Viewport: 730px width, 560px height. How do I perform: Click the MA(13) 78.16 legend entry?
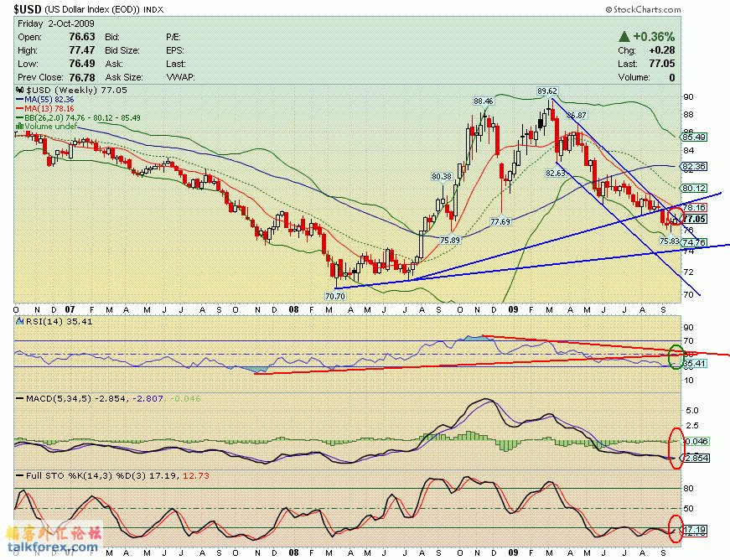pos(49,108)
